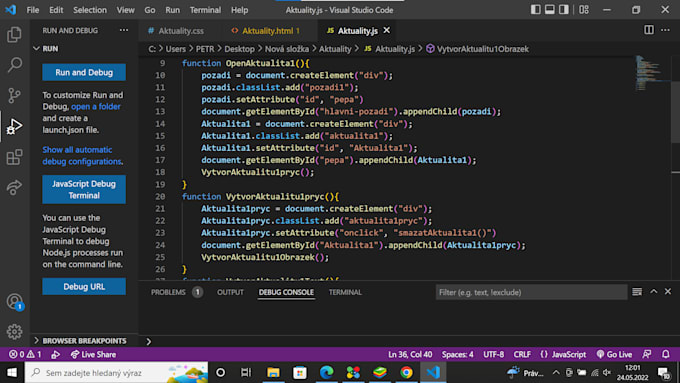Open Task View from taskbar
This screenshot has width=680, height=383.
click(246, 372)
